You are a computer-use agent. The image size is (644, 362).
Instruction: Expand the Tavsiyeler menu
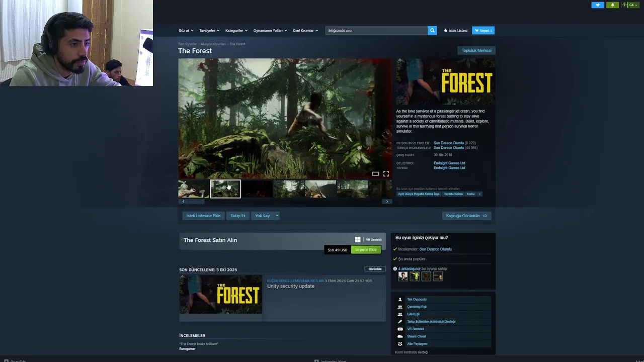[x=209, y=31]
